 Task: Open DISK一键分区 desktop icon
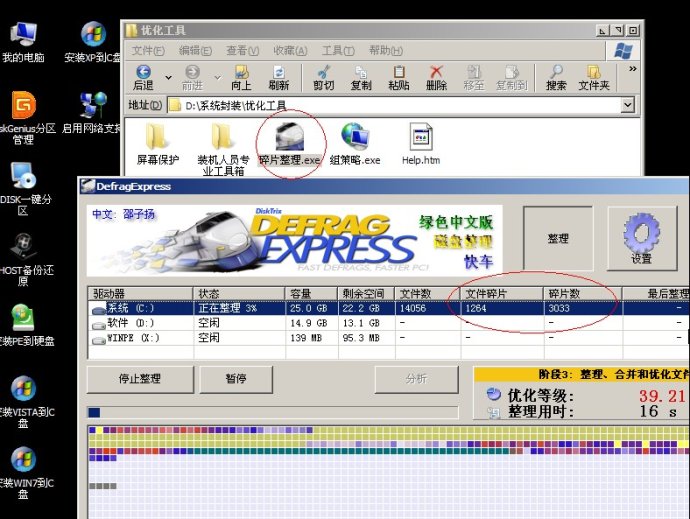click(x=24, y=188)
